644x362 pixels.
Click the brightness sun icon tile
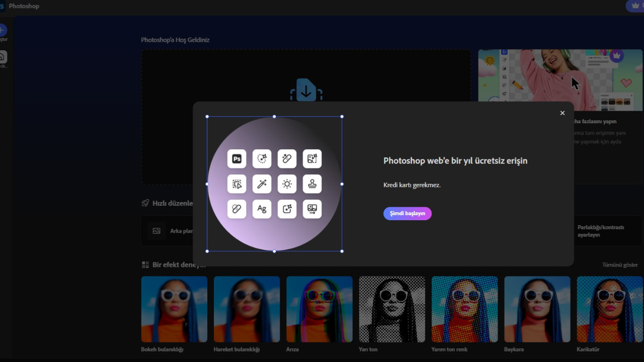(287, 184)
